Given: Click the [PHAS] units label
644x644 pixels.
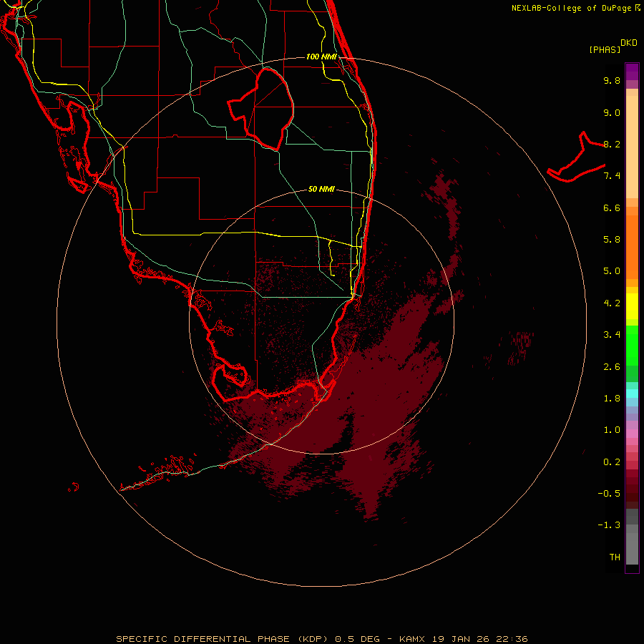Looking at the screenshot, I should click(x=605, y=50).
